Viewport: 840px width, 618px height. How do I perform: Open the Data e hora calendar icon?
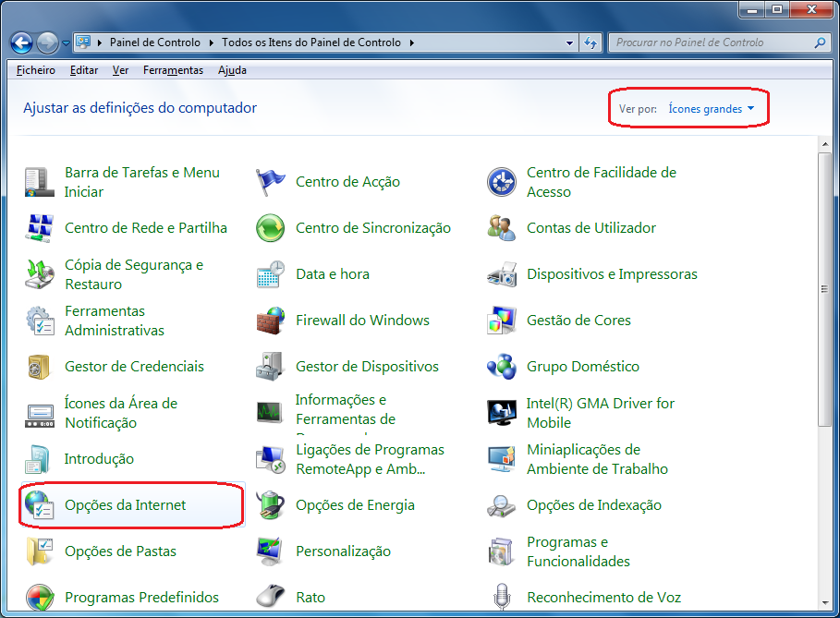click(x=270, y=274)
